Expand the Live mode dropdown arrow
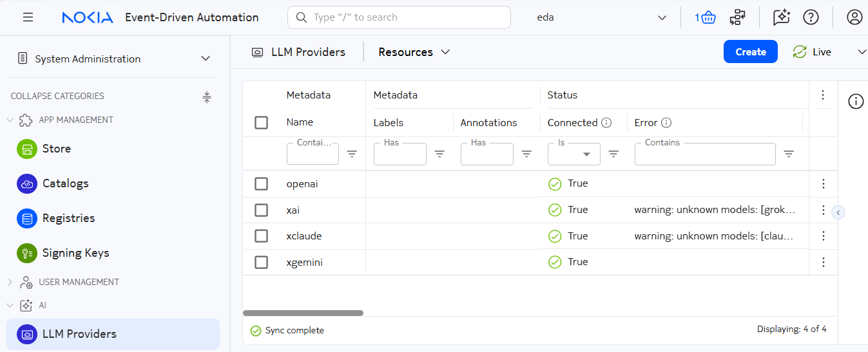Viewport: 868px width, 352px height. coord(861,52)
